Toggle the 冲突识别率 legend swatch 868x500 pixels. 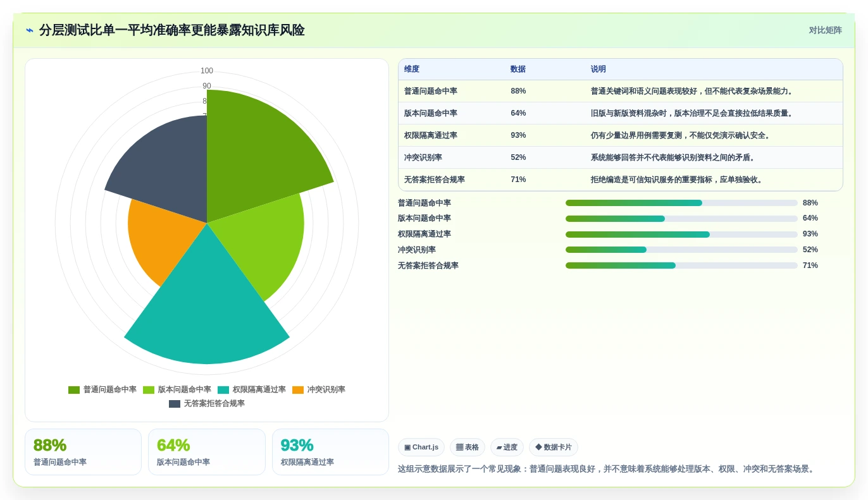(x=298, y=390)
